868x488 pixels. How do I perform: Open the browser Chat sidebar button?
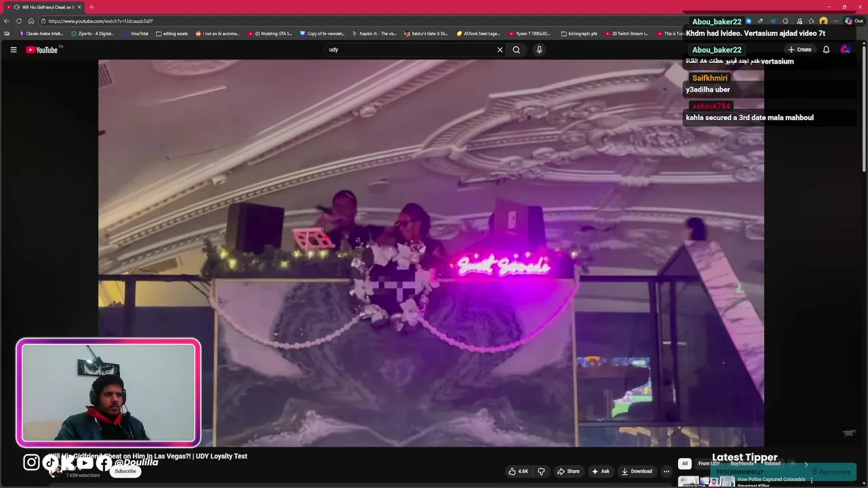[854, 21]
